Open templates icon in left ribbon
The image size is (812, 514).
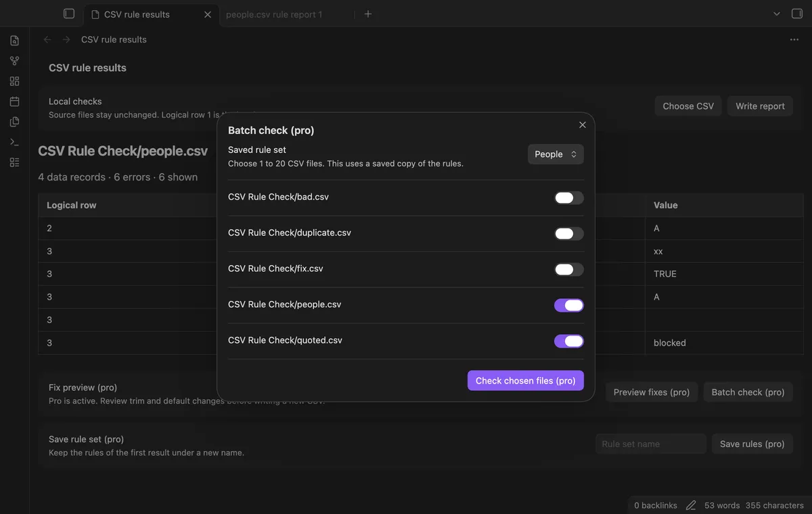(x=14, y=122)
